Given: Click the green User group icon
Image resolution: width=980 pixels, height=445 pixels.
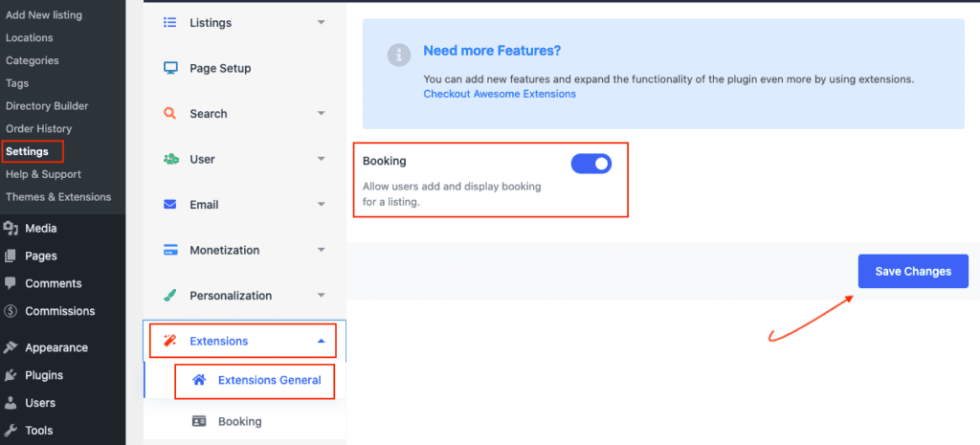Looking at the screenshot, I should tap(170, 160).
